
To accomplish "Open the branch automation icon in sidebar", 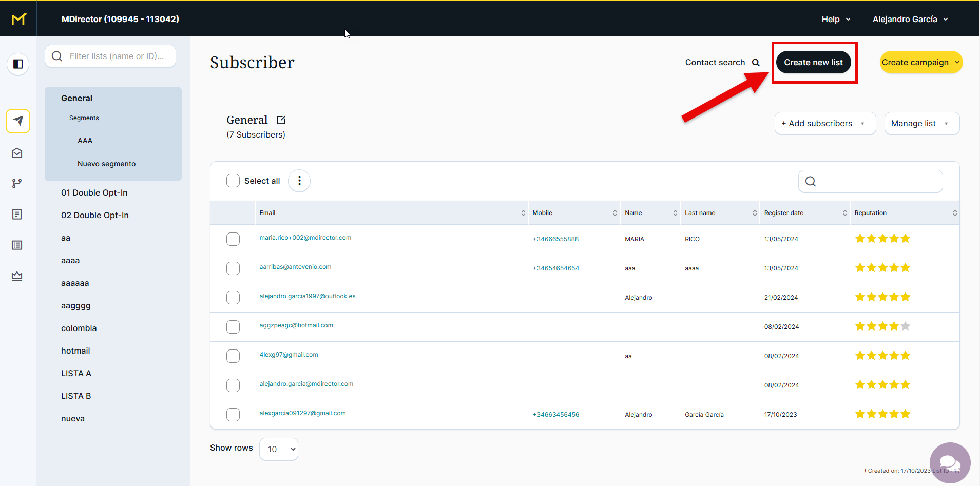I will (x=17, y=183).
